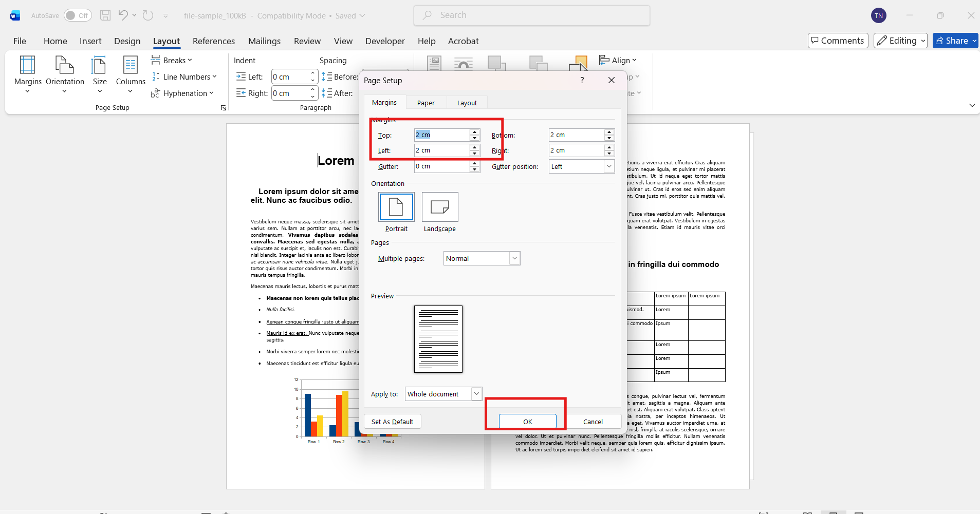
Task: Click the Indent Right field
Action: tap(290, 93)
